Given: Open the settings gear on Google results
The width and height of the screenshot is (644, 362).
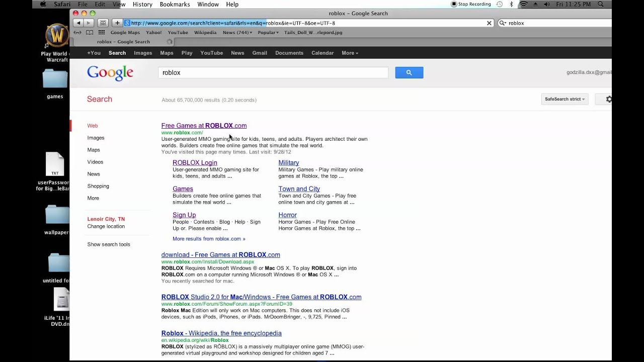Looking at the screenshot, I should tap(609, 99).
